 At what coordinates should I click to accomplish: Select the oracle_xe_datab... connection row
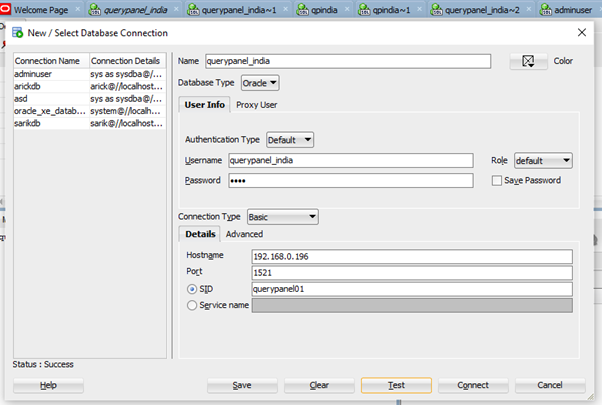click(x=89, y=111)
